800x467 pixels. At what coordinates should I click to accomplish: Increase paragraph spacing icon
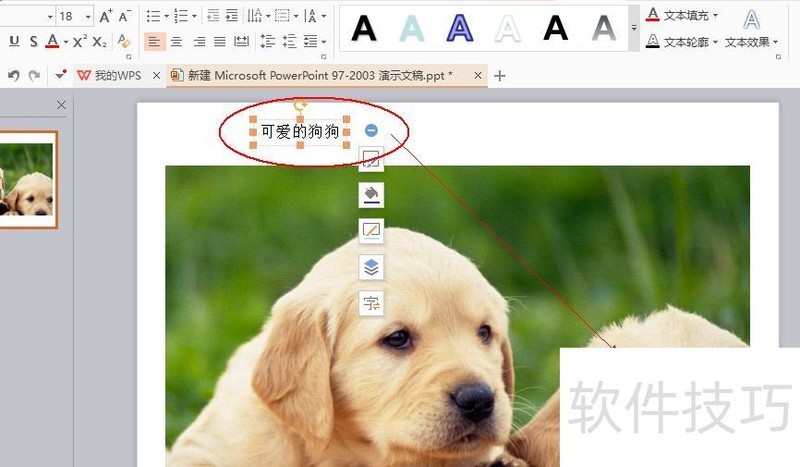click(267, 41)
